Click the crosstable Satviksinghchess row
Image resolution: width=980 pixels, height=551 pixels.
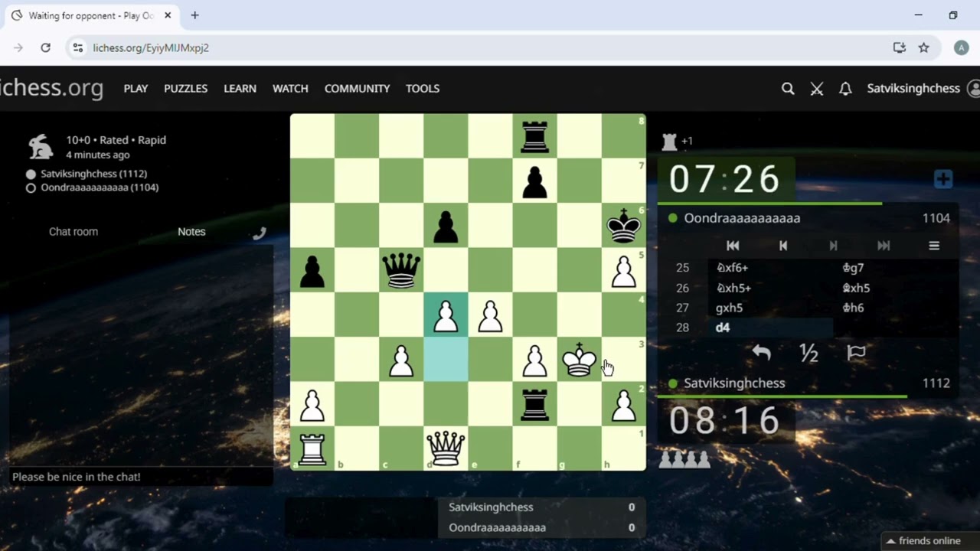(x=541, y=507)
